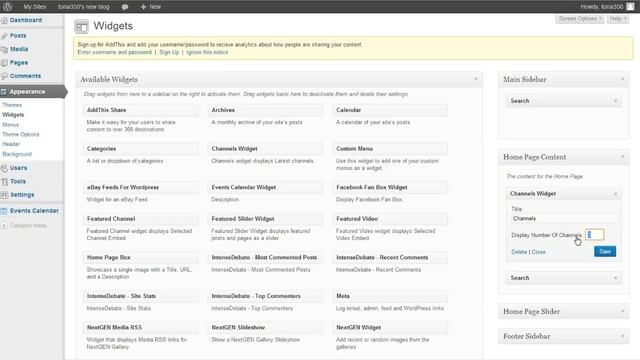Open the Help dropdown tab

(618, 19)
